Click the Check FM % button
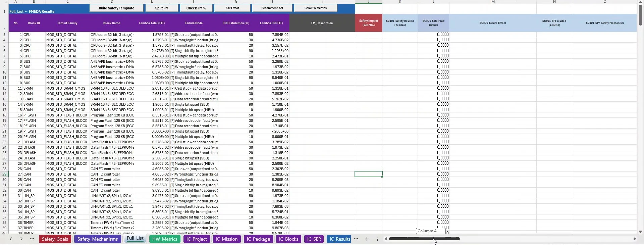Screen dimensions: 644x245 click(196, 8)
